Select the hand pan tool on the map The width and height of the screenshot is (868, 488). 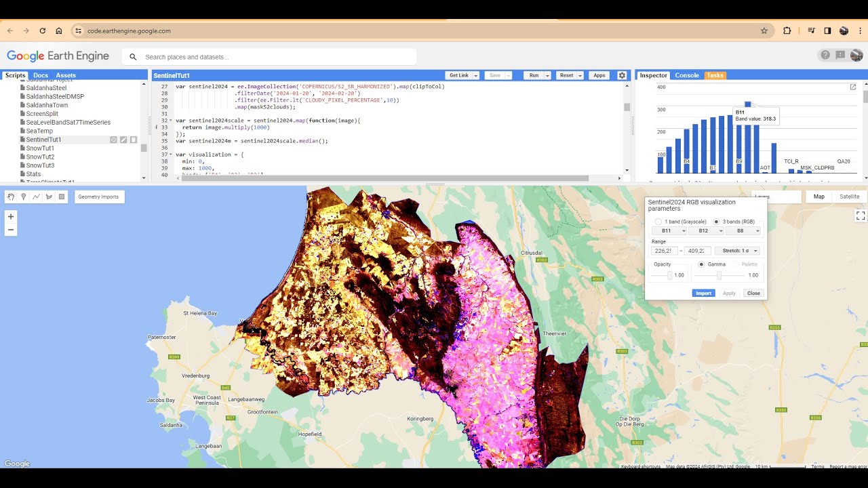(11, 197)
